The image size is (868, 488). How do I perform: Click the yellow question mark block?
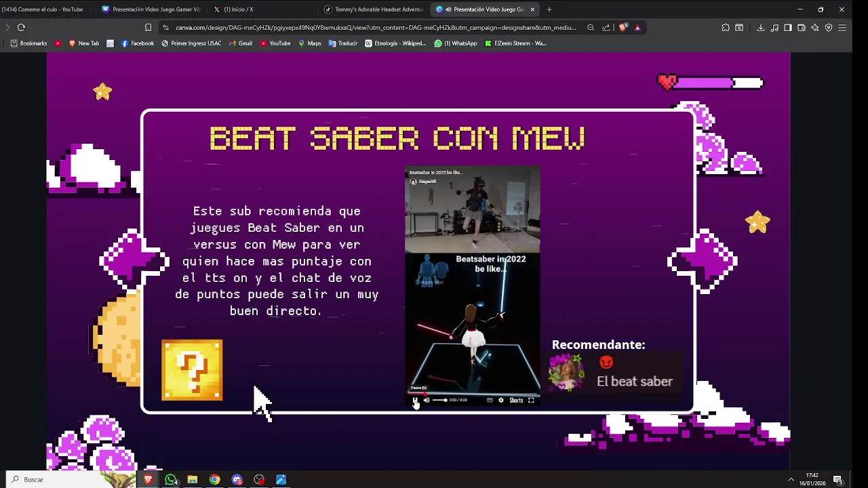point(192,370)
